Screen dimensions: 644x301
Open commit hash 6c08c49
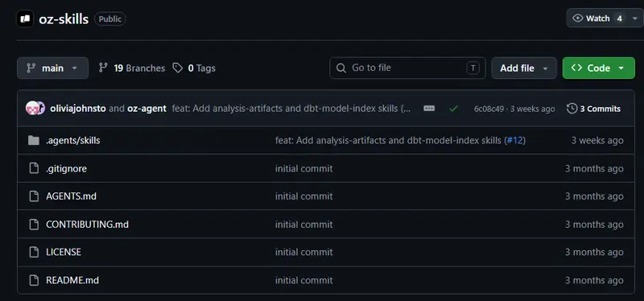tap(489, 109)
